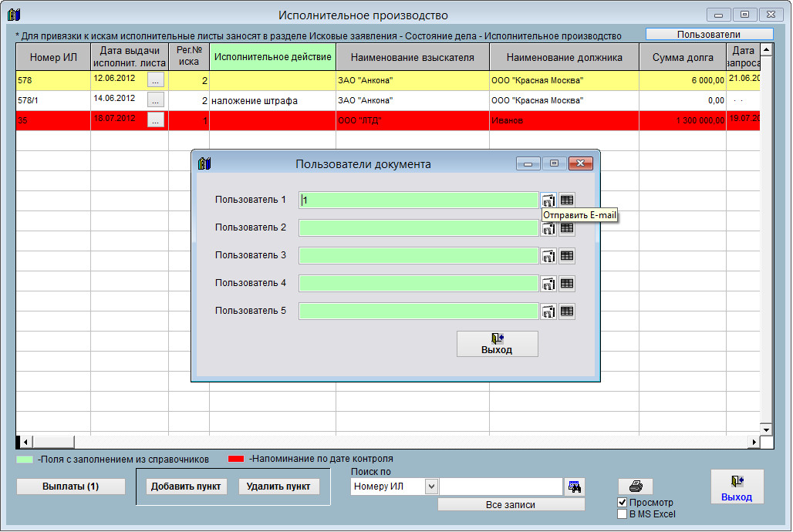Click the binoculars search icon

[575, 487]
